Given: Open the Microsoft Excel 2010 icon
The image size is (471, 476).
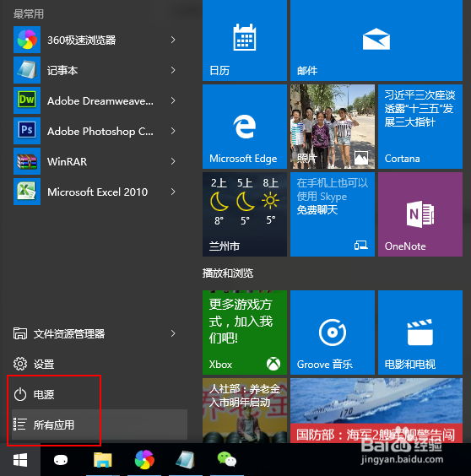Looking at the screenshot, I should (x=27, y=192).
